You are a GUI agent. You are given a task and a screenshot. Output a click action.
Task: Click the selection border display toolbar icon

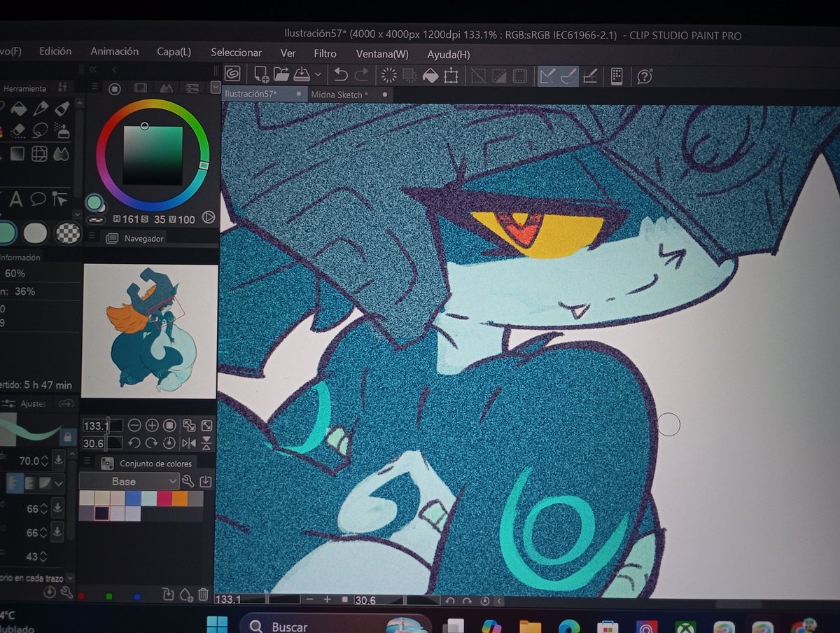pos(519,76)
